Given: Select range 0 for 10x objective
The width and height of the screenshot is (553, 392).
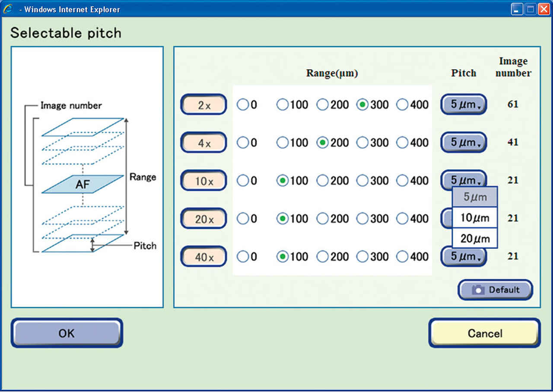Looking at the screenshot, I should point(243,181).
